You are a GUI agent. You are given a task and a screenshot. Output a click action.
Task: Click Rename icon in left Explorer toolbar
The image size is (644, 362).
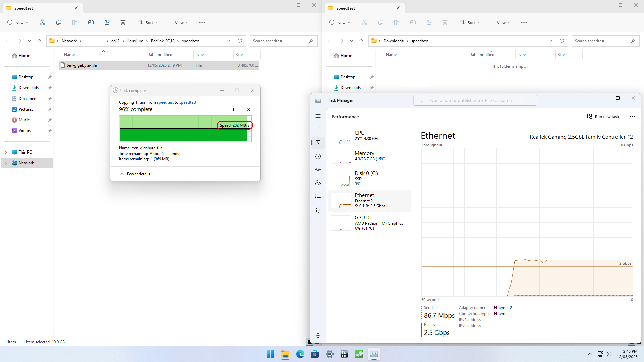(91, 23)
